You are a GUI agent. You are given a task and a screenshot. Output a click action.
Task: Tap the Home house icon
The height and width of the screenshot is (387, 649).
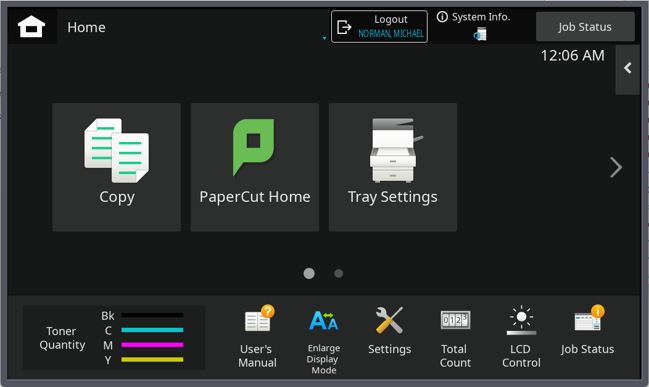point(31,26)
